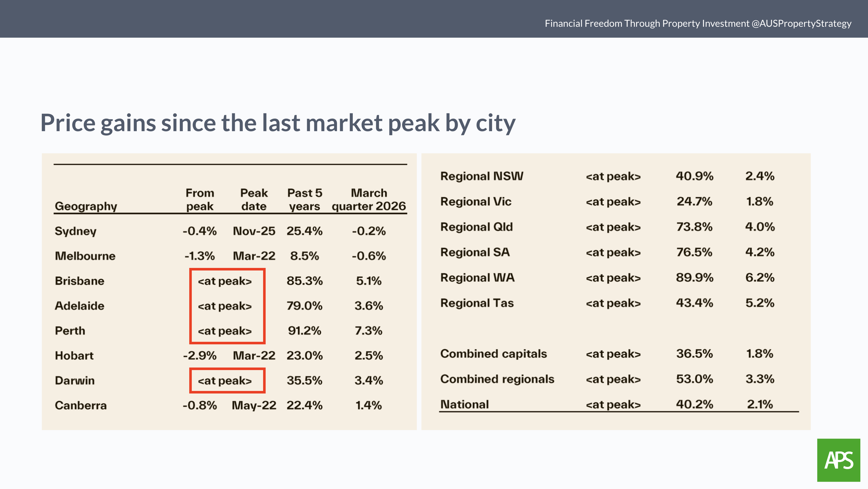
Task: Click the Regional WA row label
Action: pyautogui.click(x=477, y=278)
